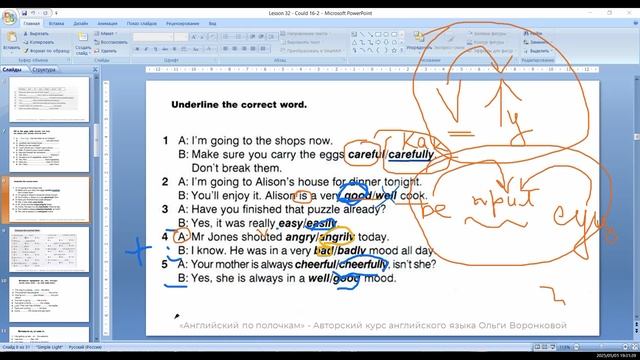Click Копировать (copy) in clipboard group
The height and width of the screenshot is (360, 640).
[x=38, y=42]
